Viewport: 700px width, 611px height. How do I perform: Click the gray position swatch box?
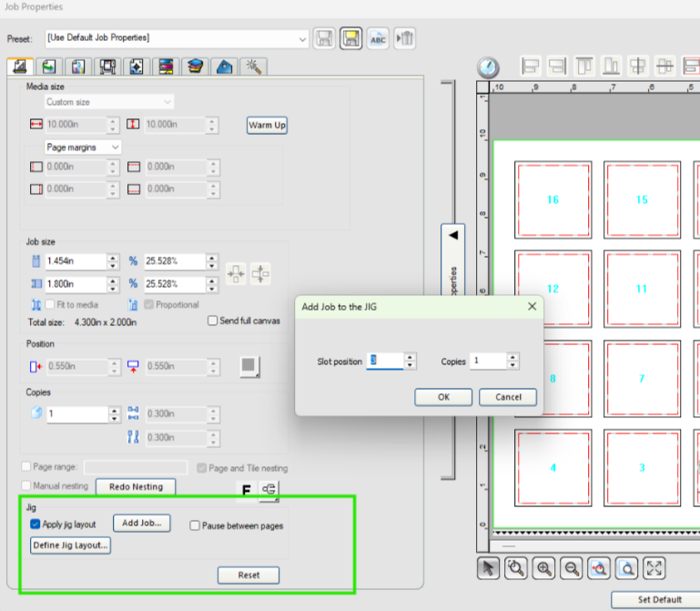249,366
